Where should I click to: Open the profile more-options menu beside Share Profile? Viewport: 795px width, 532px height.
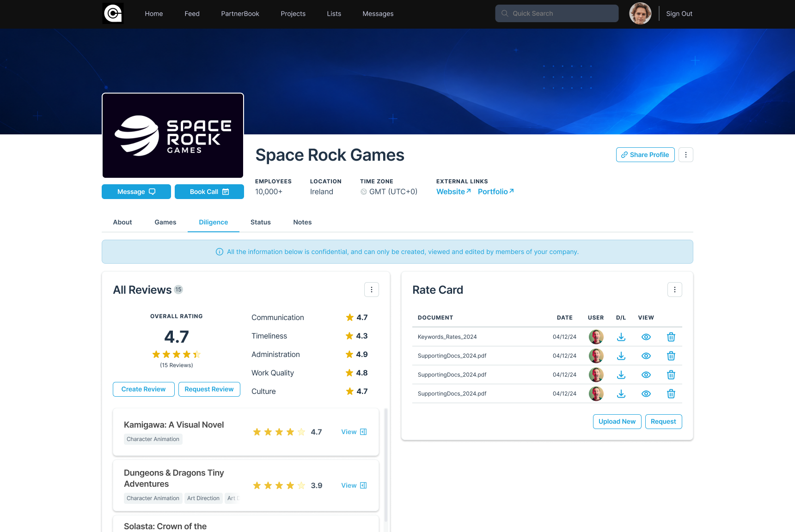click(686, 155)
